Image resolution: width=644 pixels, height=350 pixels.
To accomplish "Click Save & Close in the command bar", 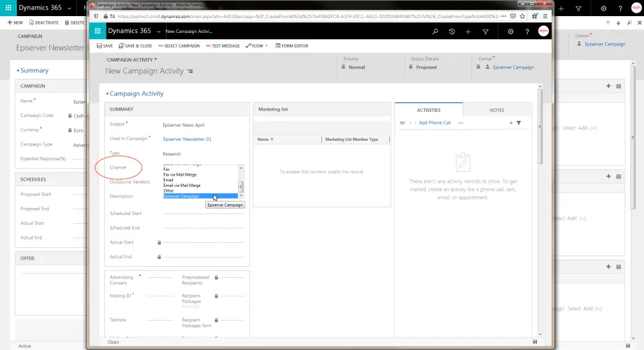I will [x=135, y=45].
